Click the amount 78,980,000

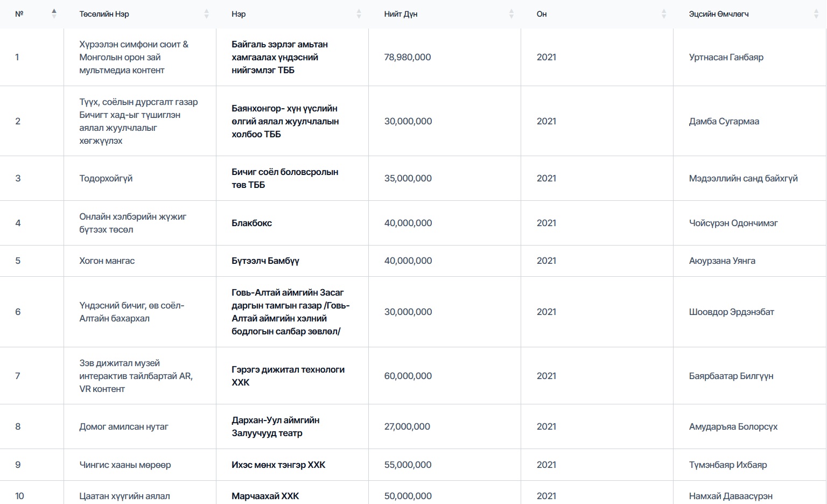coord(407,57)
